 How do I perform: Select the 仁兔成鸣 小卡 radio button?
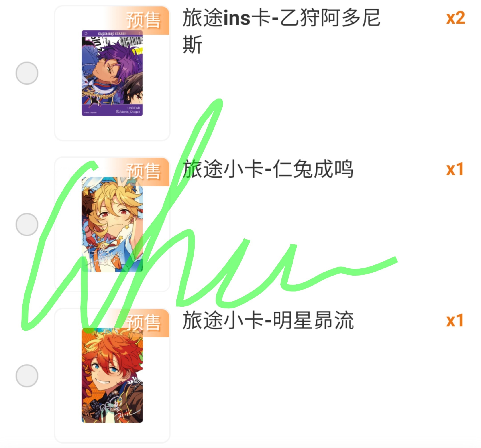coord(27,224)
